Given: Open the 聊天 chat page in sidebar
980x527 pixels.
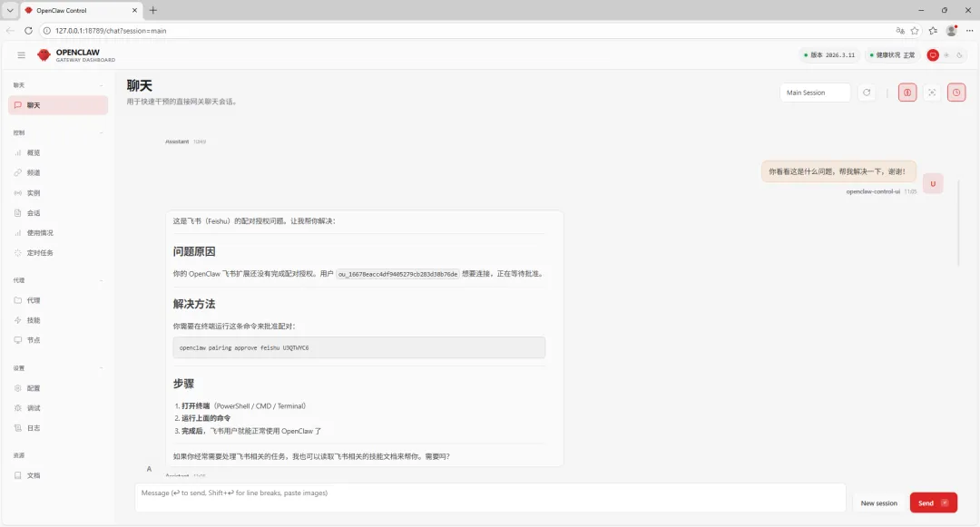Looking at the screenshot, I should pyautogui.click(x=58, y=105).
